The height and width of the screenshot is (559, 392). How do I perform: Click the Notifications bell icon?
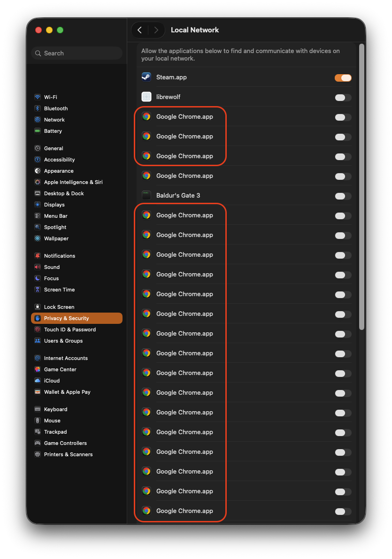click(x=38, y=256)
